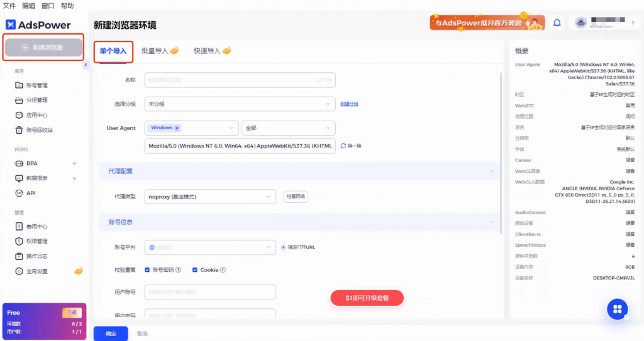The image size is (644, 341).
Task: Open the 代理类型 noproxy dropdown
Action: click(x=210, y=197)
